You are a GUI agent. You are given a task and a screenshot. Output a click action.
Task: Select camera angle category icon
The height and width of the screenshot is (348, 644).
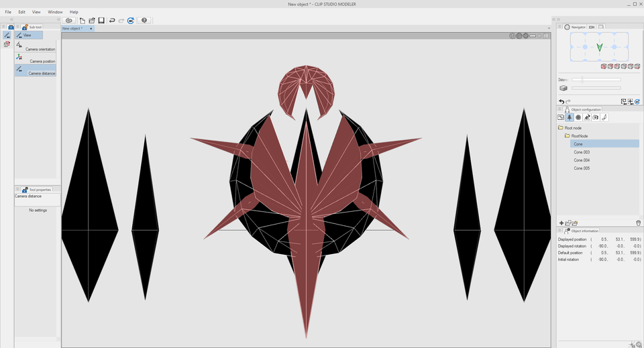(x=596, y=117)
